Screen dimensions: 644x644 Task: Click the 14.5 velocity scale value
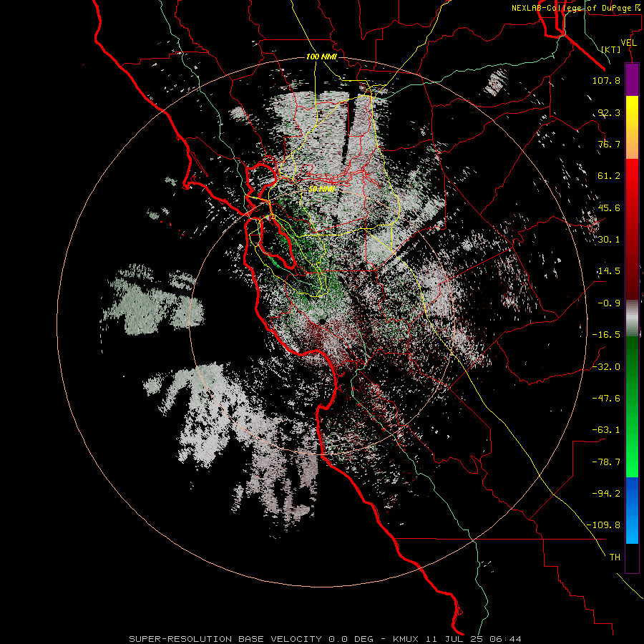pos(609,271)
